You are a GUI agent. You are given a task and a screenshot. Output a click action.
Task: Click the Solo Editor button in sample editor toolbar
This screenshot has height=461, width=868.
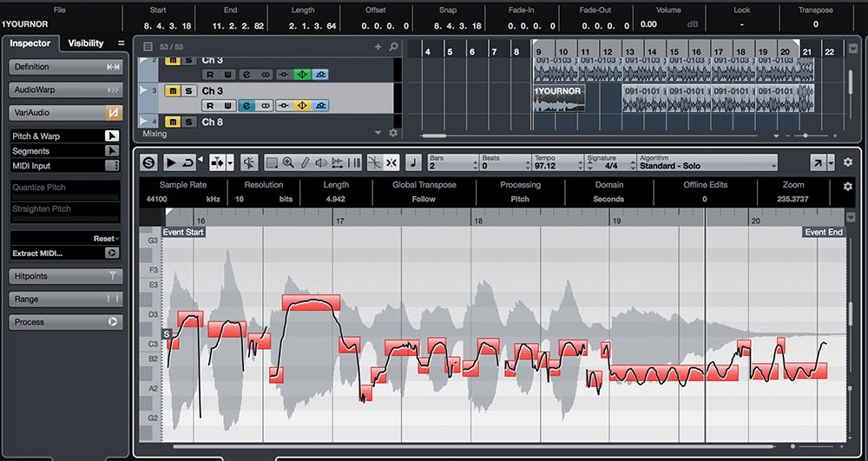pos(148,162)
